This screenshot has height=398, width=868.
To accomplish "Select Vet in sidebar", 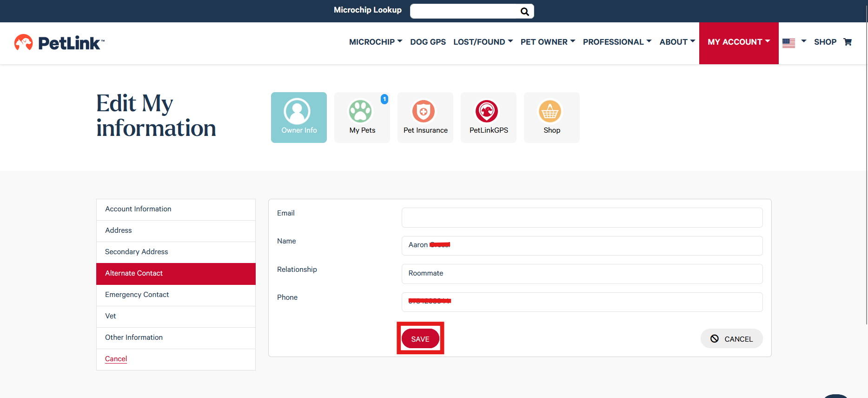I will coord(176,317).
